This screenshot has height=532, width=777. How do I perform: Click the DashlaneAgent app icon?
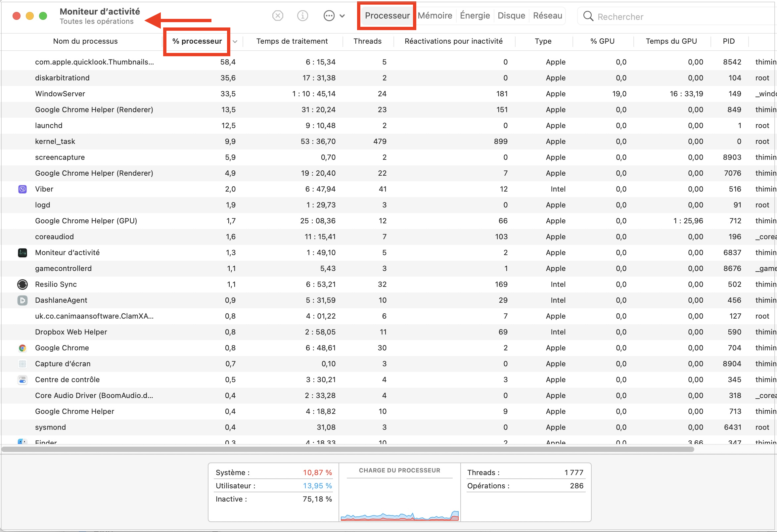pyautogui.click(x=23, y=300)
